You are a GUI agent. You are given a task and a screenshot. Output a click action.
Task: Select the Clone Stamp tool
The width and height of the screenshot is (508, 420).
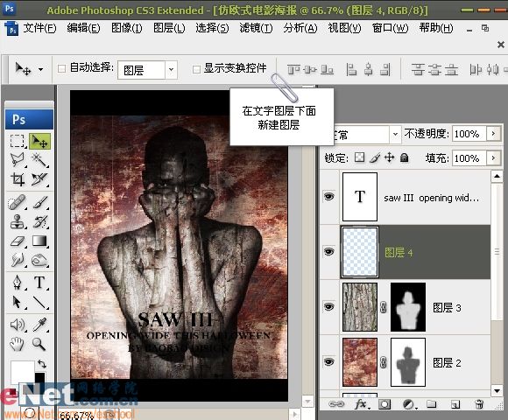18,222
